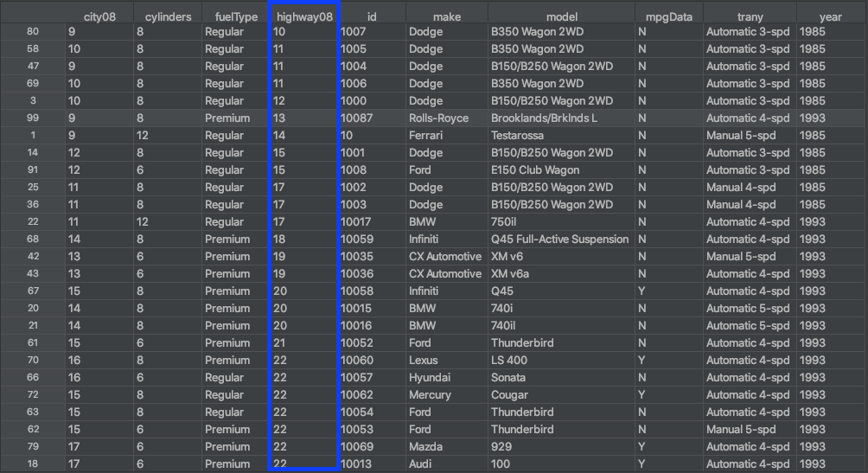Click the Ferrari make cell
The height and width of the screenshot is (473, 868).
[427, 136]
